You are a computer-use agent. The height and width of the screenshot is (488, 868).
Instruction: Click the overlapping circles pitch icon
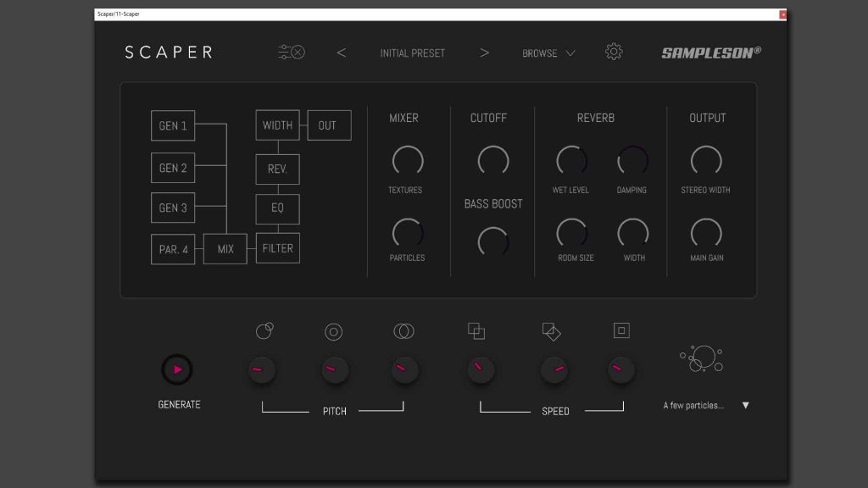click(x=403, y=331)
